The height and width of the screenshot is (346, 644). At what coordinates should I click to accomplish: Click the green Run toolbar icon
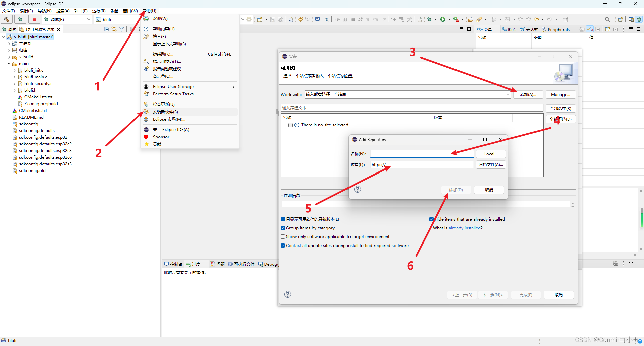(443, 19)
